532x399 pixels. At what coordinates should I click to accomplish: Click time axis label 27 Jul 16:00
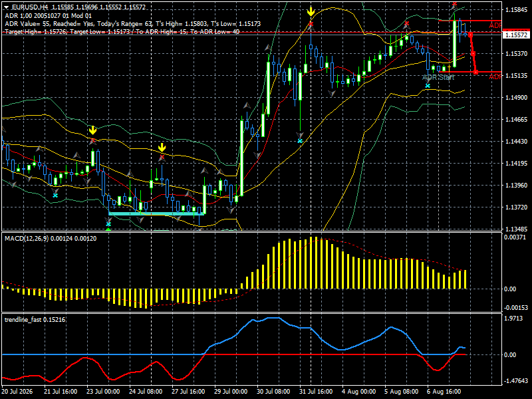[x=188, y=392]
